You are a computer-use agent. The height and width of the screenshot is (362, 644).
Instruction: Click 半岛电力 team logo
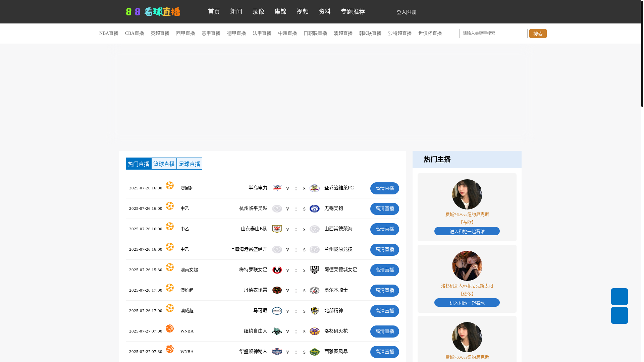pyautogui.click(x=277, y=188)
